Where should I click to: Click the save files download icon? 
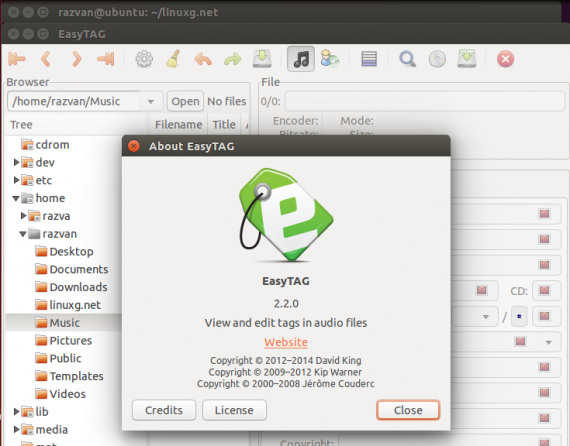pos(262,59)
